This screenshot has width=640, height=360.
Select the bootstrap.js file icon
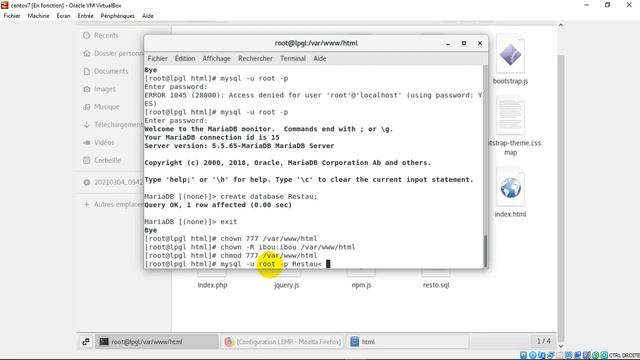[x=510, y=55]
